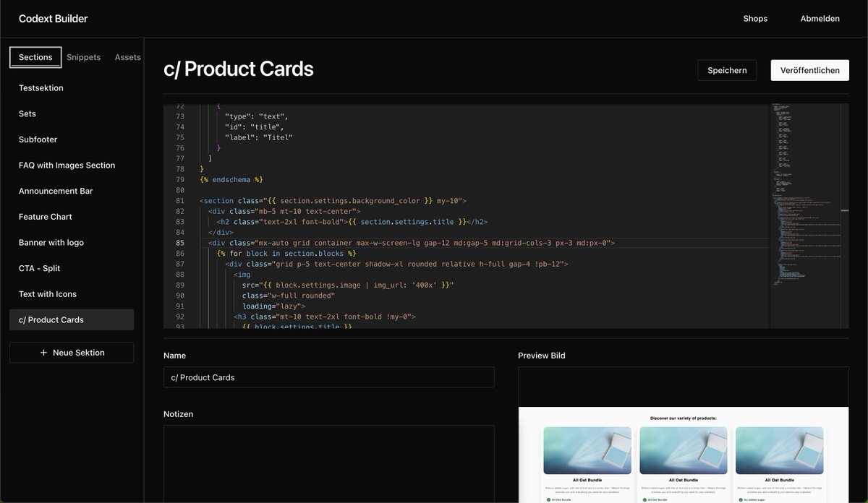Click into the Name input field
The width and height of the screenshot is (868, 503).
(x=329, y=377)
